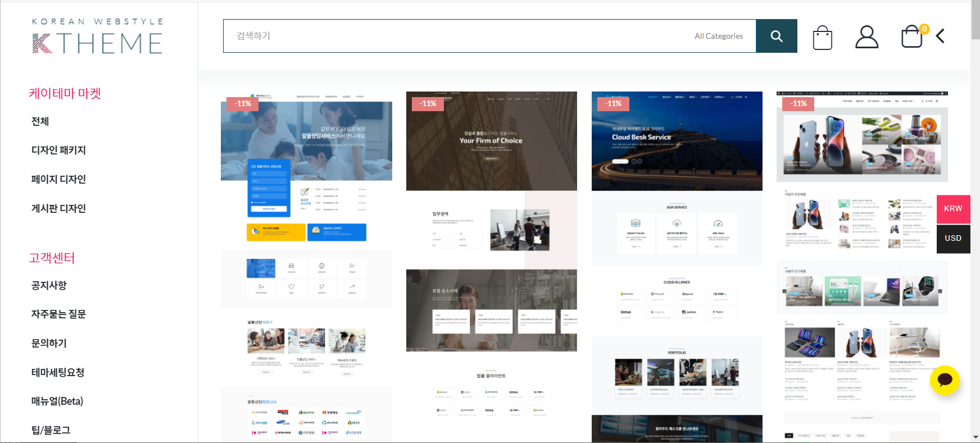
Task: Click the 케이테마 마켓 heading
Action: 65,93
